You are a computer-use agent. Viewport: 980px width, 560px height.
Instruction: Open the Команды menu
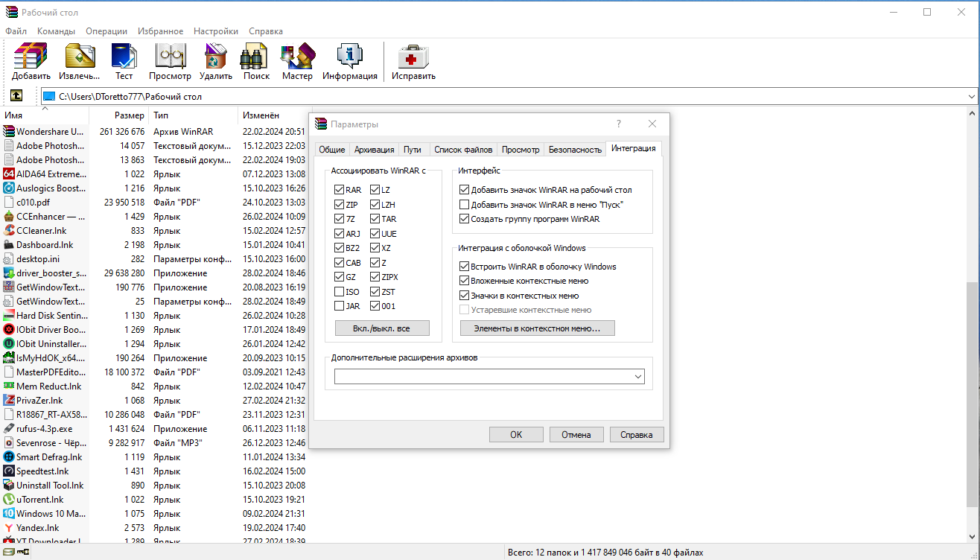pyautogui.click(x=56, y=31)
